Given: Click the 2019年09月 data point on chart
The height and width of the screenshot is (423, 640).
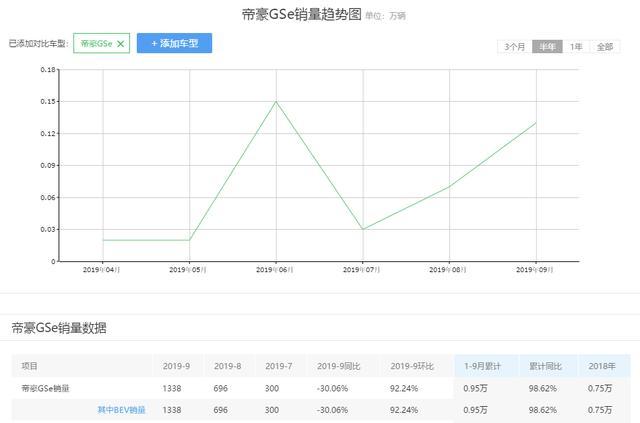Looking at the screenshot, I should [536, 122].
